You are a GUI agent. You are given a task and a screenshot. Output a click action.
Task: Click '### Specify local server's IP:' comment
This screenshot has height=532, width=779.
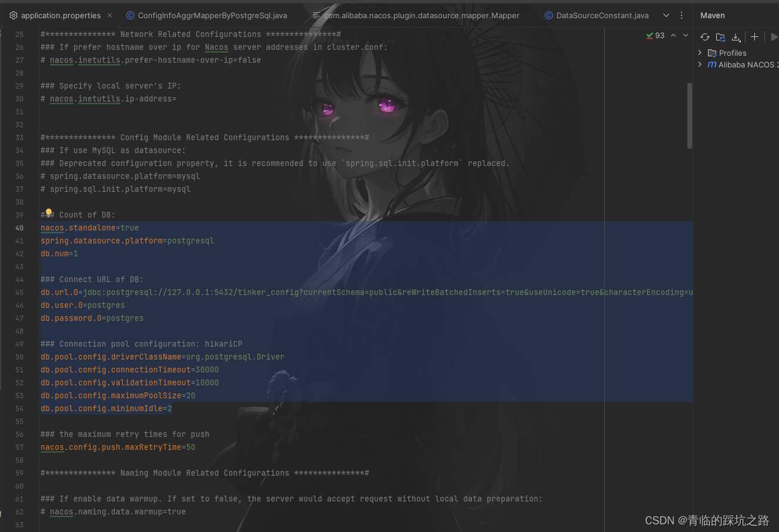111,86
